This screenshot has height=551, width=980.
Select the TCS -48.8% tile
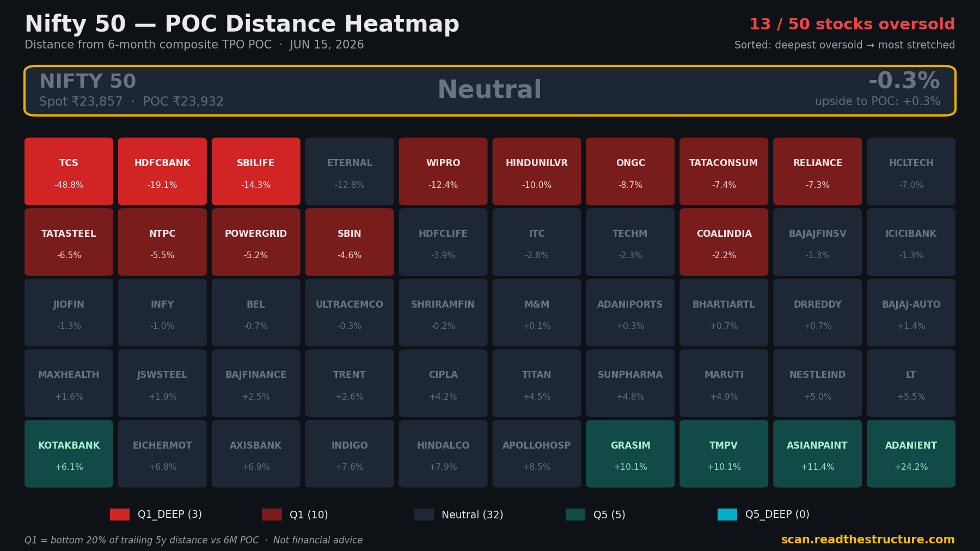69,172
